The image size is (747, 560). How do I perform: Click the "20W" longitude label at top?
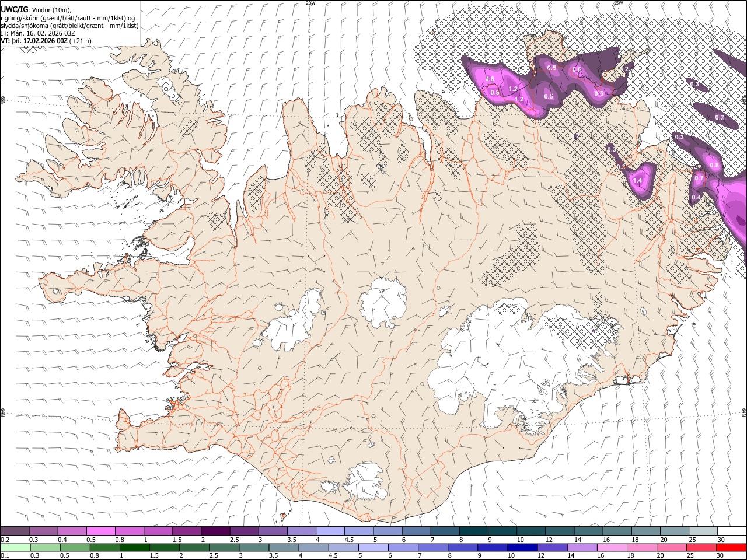(310, 3)
